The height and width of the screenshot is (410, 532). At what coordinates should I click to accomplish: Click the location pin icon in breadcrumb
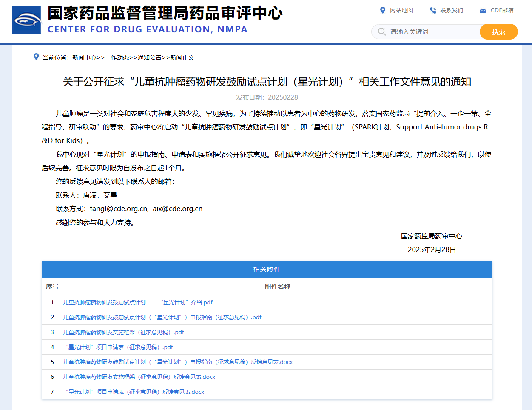[36, 57]
